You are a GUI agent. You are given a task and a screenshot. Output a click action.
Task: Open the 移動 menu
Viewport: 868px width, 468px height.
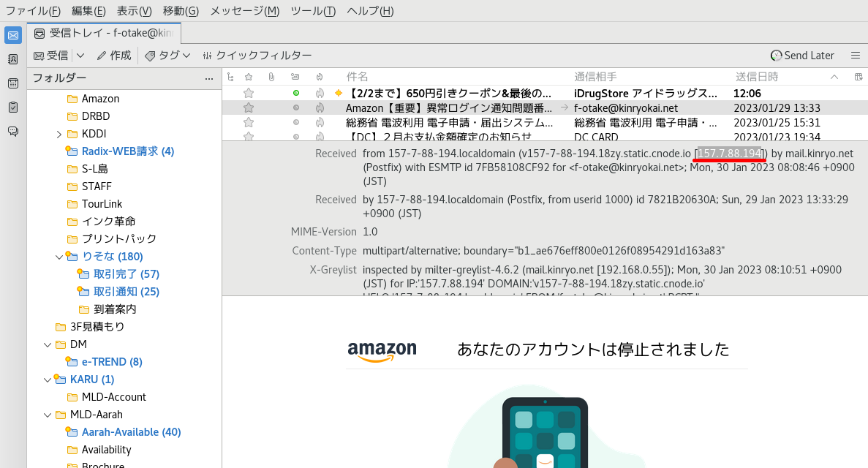pyautogui.click(x=181, y=10)
